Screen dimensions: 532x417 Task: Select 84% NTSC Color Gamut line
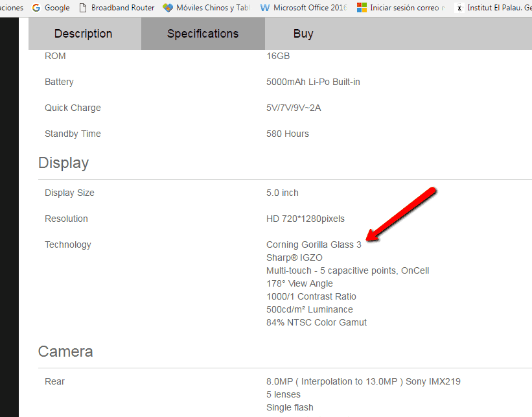pyautogui.click(x=316, y=322)
